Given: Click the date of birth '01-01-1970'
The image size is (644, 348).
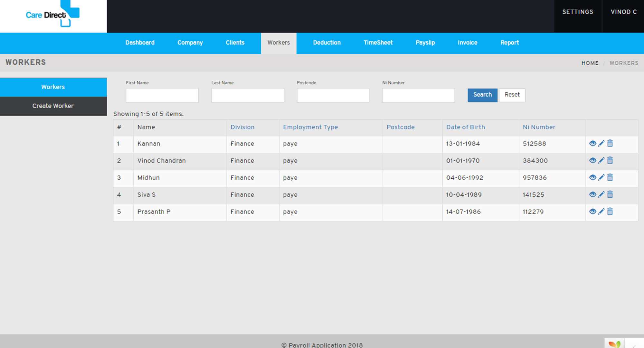Looking at the screenshot, I should 463,161.
